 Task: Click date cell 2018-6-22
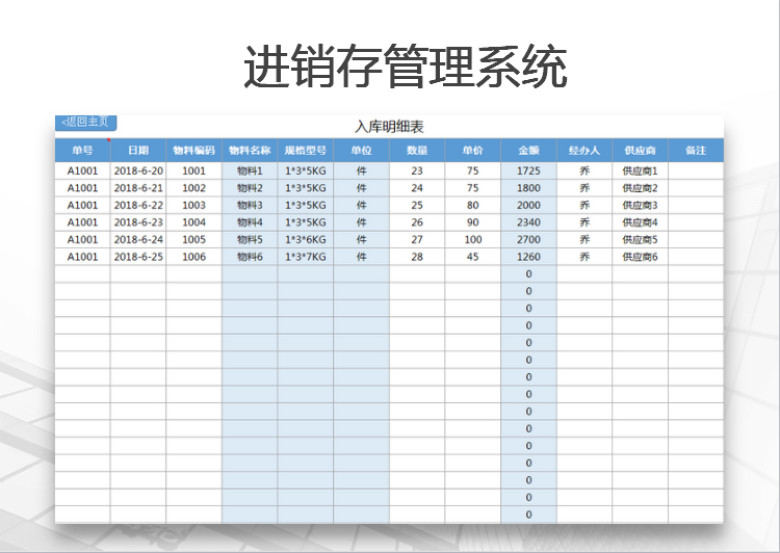point(138,205)
